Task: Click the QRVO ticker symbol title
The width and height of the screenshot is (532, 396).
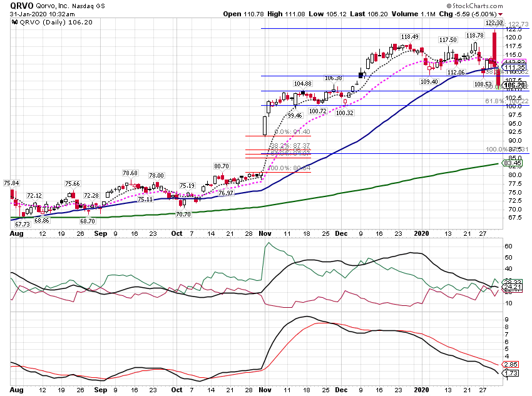Action: point(22,6)
